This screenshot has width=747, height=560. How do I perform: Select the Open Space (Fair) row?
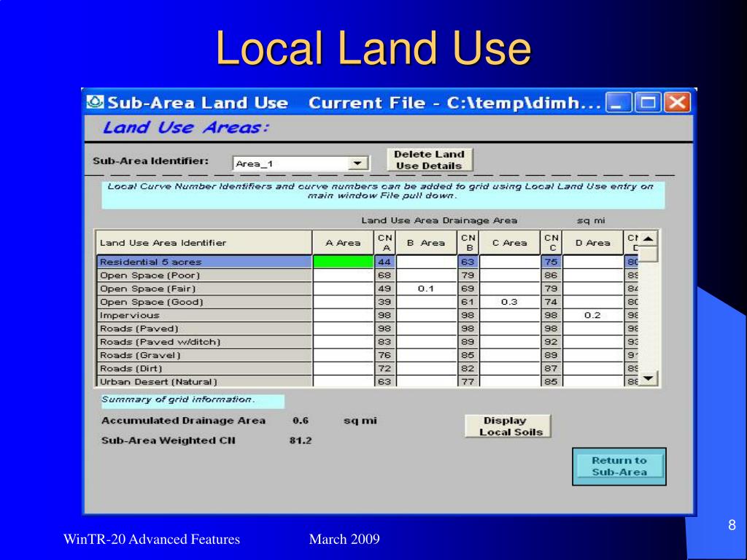pos(204,289)
